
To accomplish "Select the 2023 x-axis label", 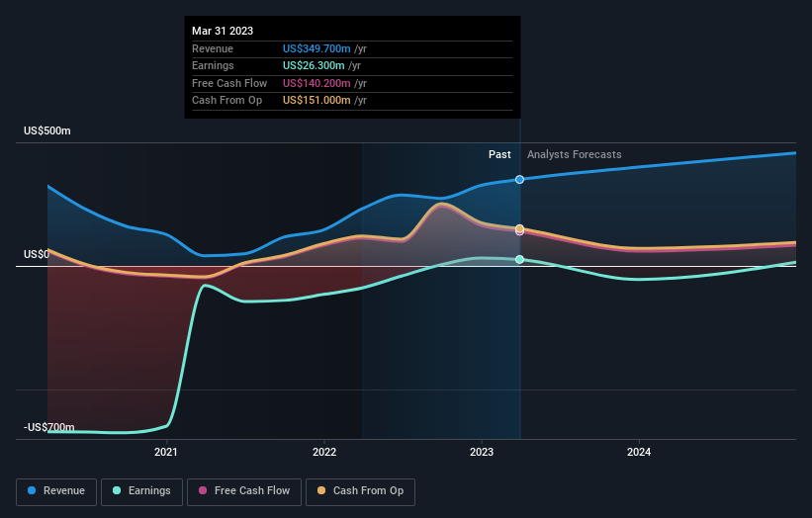I will point(482,452).
